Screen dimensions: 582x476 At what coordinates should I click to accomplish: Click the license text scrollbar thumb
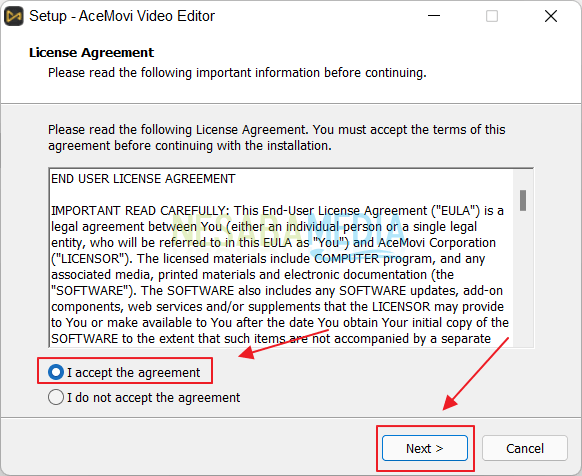[523, 200]
